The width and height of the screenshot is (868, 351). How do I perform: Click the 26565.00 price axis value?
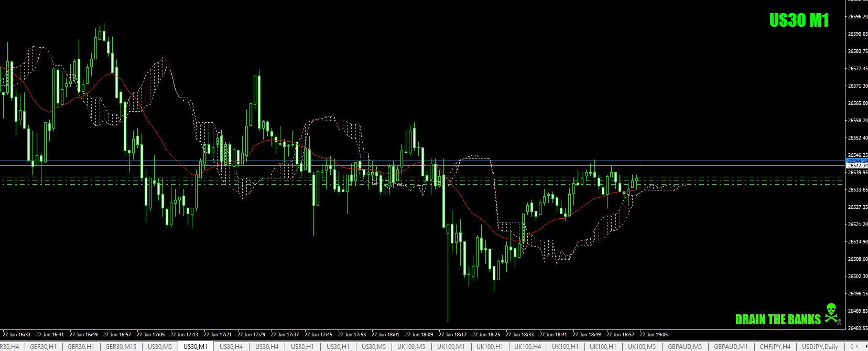click(x=858, y=103)
